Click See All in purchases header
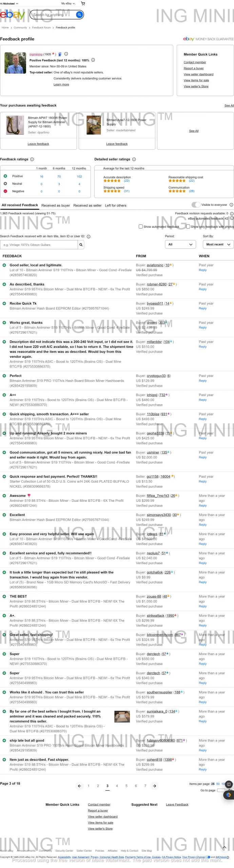This screenshot has height=868, width=234. pyautogui.click(x=229, y=105)
